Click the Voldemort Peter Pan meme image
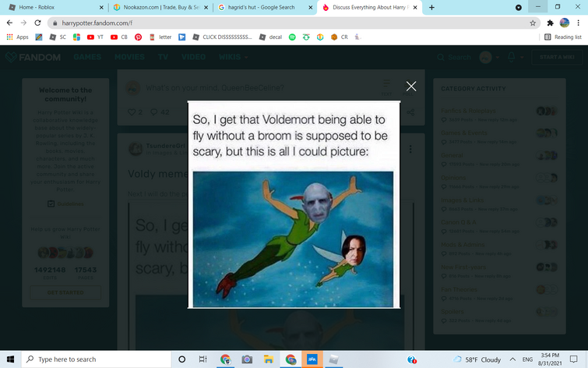This screenshot has width=588, height=368. click(x=294, y=204)
